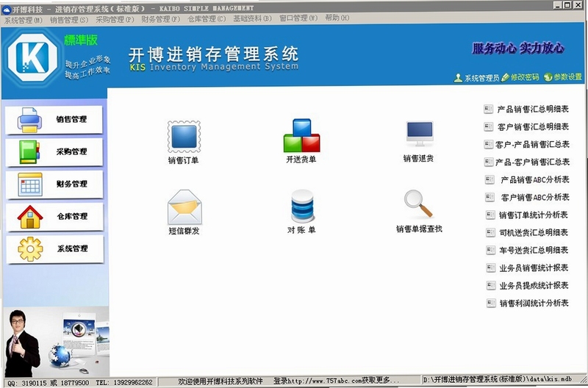Click the 系统管理员 user icon

(x=458, y=78)
